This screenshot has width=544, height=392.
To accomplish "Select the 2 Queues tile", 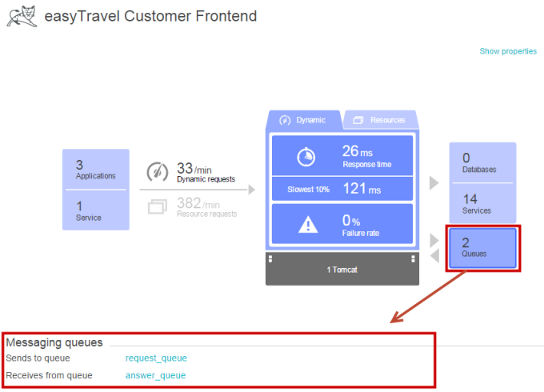I will coord(482,248).
